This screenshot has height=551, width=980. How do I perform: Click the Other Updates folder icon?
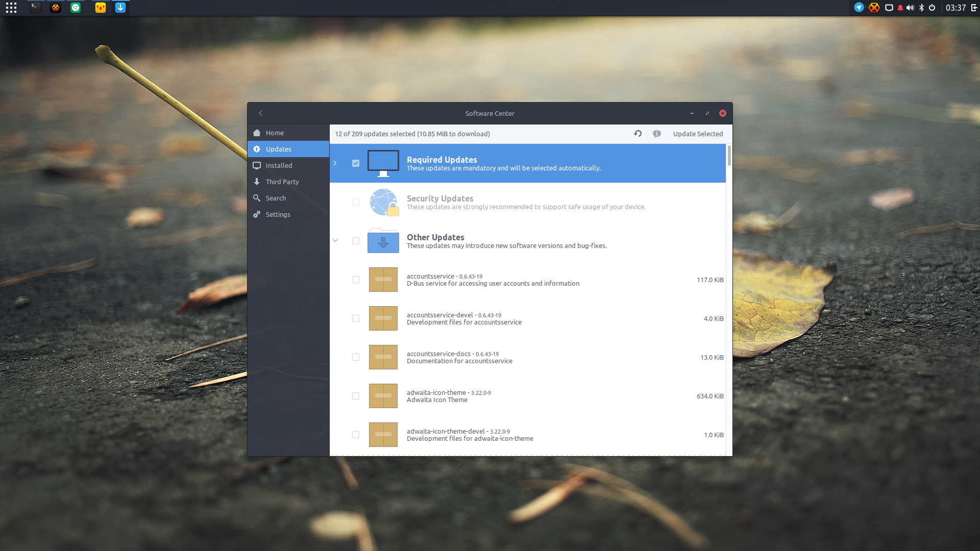pos(383,241)
